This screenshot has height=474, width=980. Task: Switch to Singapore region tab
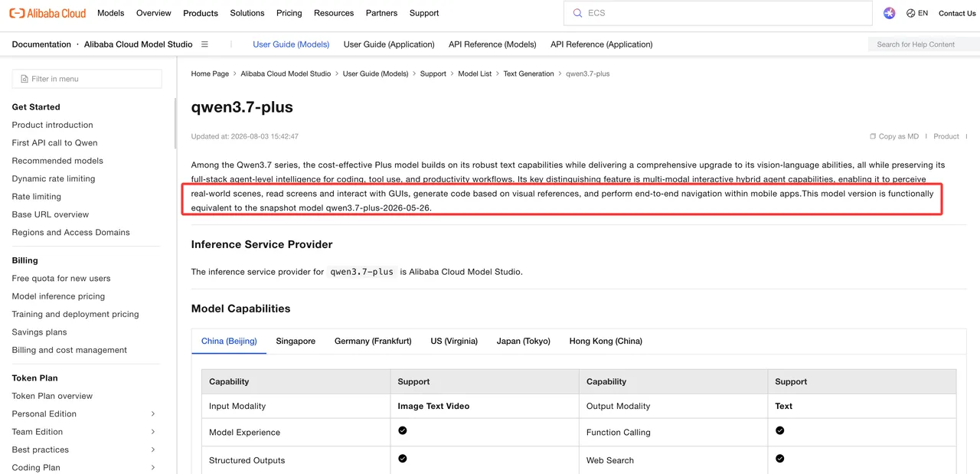click(296, 341)
